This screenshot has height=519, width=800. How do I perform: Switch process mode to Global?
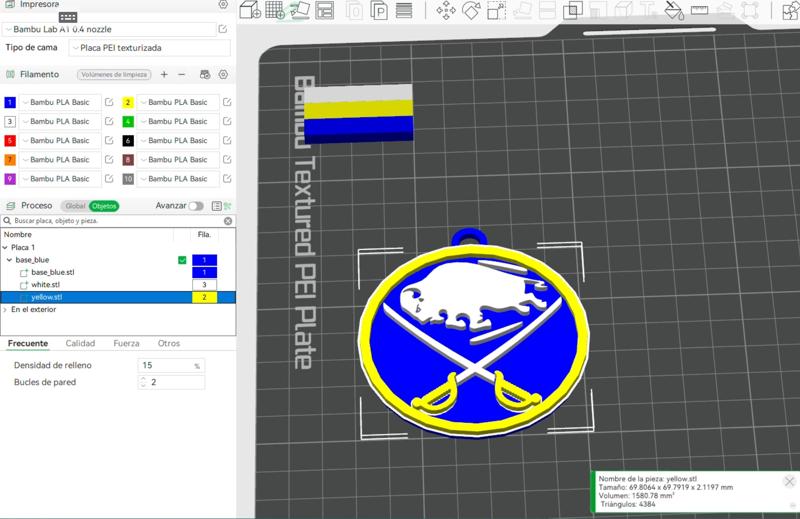point(74,206)
